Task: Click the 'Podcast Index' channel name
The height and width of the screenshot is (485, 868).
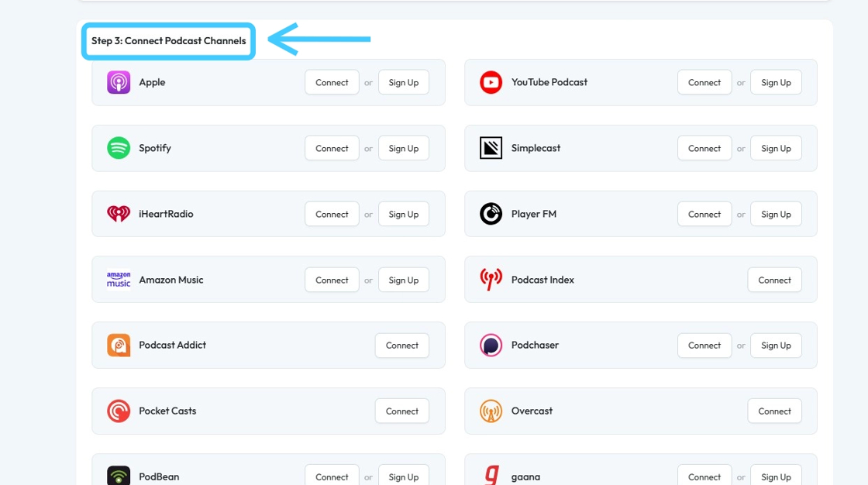Action: point(542,280)
